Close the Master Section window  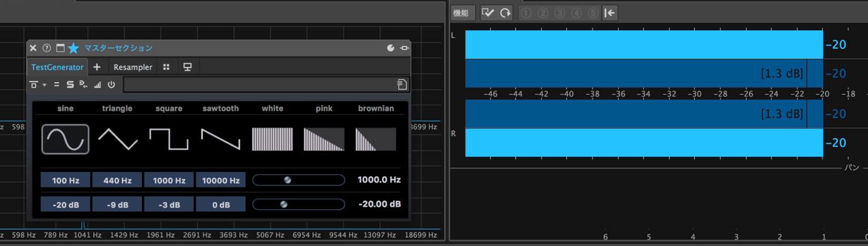click(x=33, y=48)
